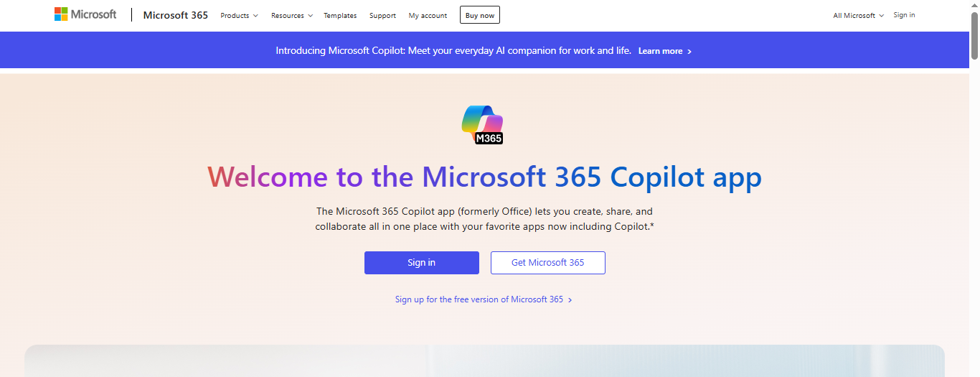Click the Get Microsoft 365 button
980x377 pixels.
tap(548, 263)
